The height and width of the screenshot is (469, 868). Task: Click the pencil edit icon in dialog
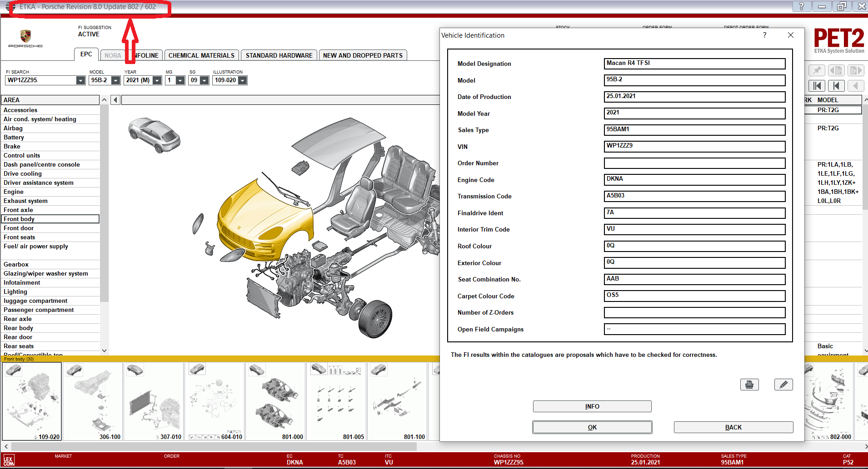click(x=783, y=385)
